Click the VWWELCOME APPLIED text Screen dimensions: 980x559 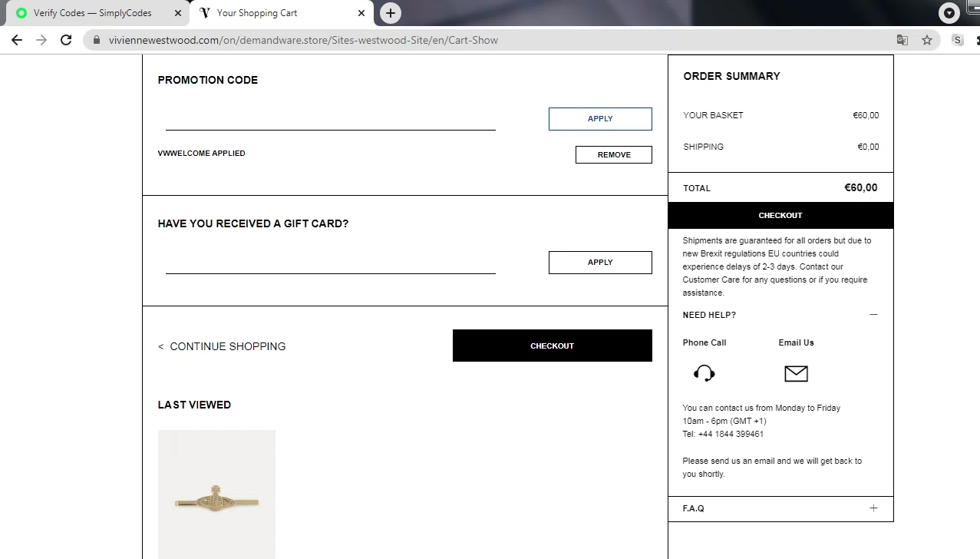point(201,154)
